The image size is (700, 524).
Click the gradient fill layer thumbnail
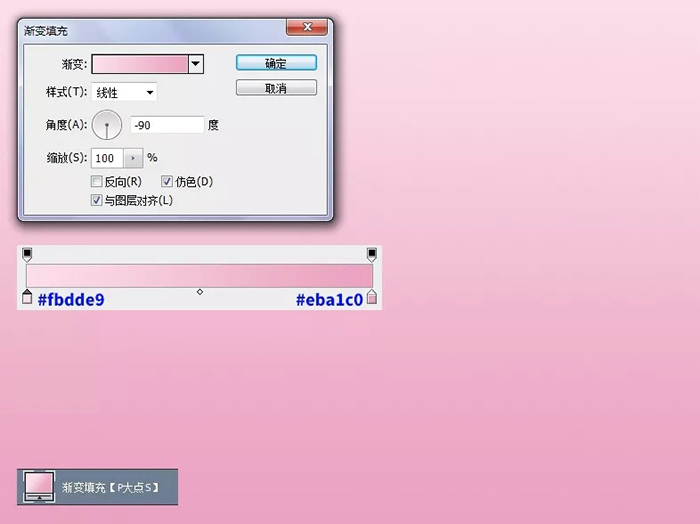pos(39,487)
